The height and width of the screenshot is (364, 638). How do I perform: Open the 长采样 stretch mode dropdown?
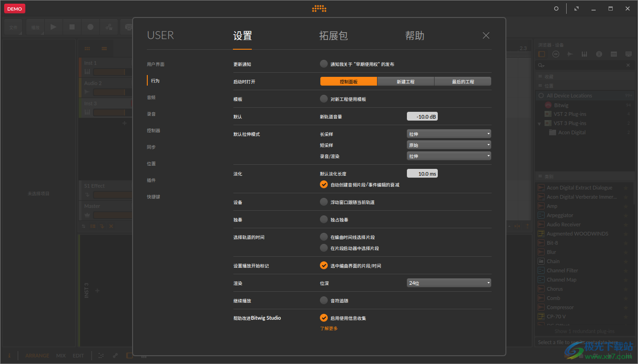pos(448,133)
